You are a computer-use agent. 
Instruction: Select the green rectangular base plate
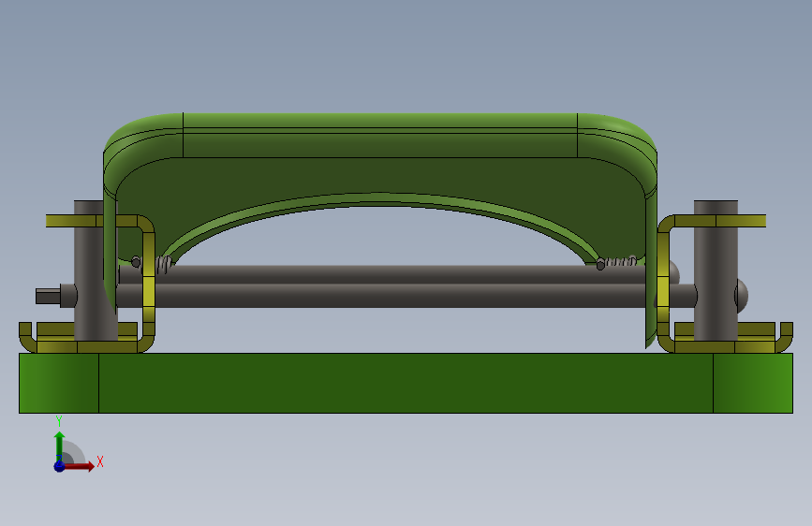tap(406, 383)
